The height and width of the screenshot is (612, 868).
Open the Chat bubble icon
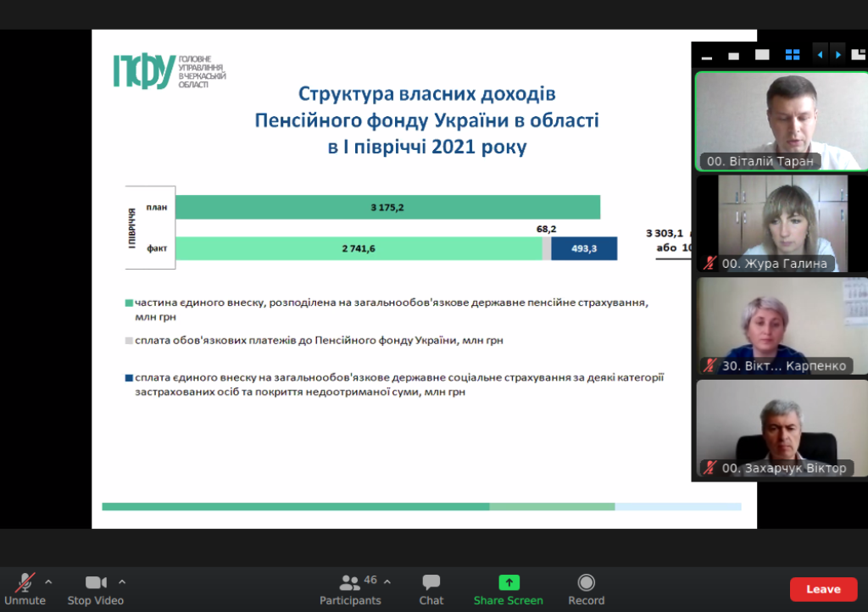click(431, 582)
